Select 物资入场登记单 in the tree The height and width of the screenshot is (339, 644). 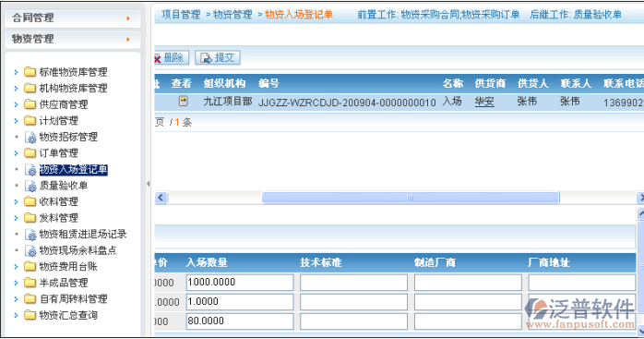pos(74,170)
